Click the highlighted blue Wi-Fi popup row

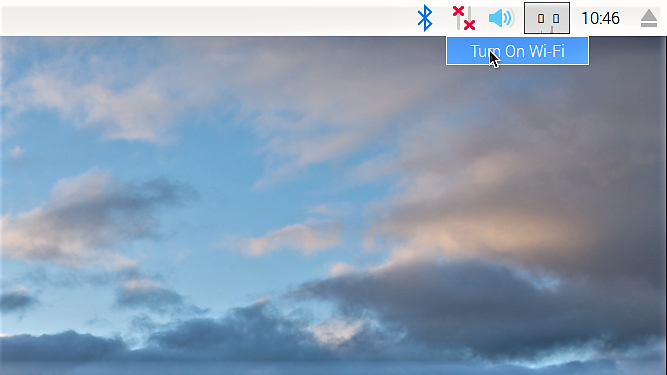(517, 51)
